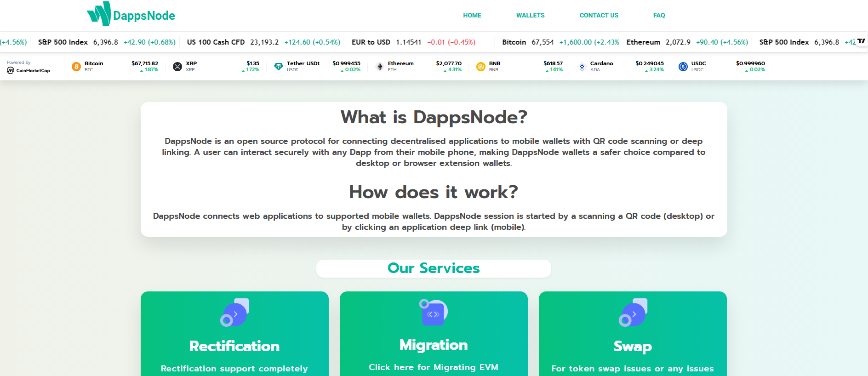
Task: Click the BNB coin icon
Action: pos(481,67)
